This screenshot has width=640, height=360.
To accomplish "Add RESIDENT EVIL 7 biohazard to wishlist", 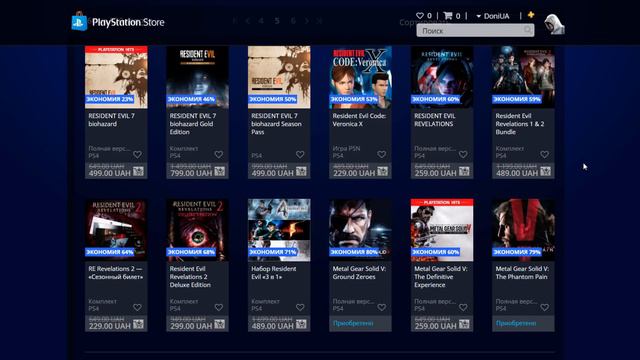I will tap(138, 154).
